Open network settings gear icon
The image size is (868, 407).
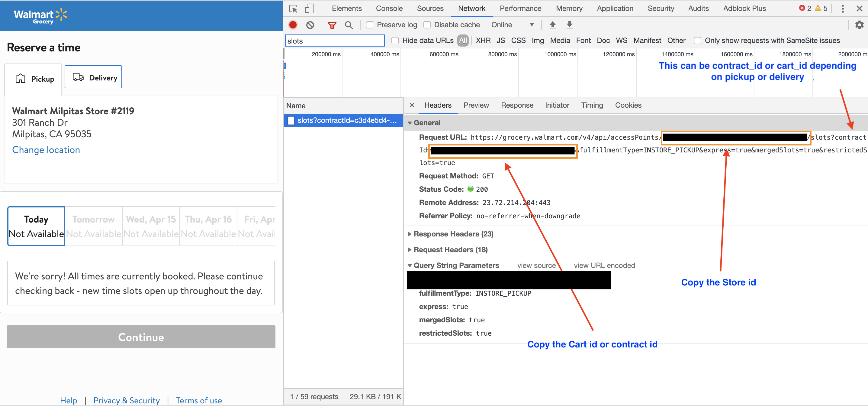pos(859,24)
